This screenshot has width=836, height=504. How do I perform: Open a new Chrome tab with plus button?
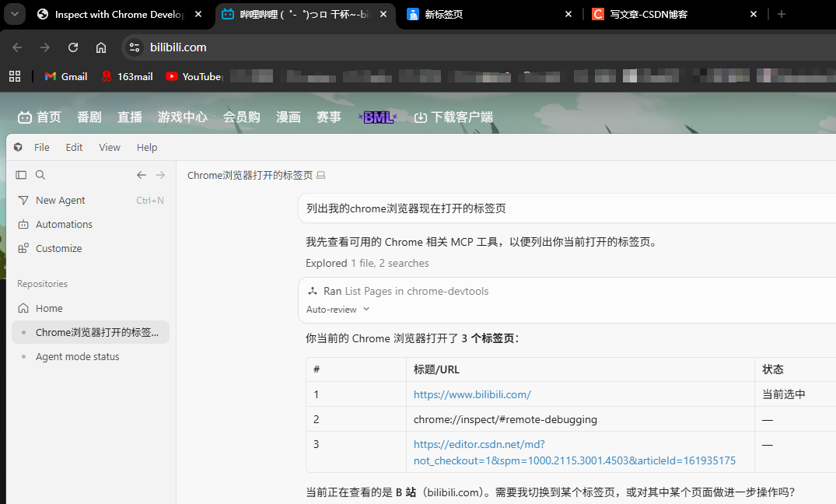tap(782, 15)
